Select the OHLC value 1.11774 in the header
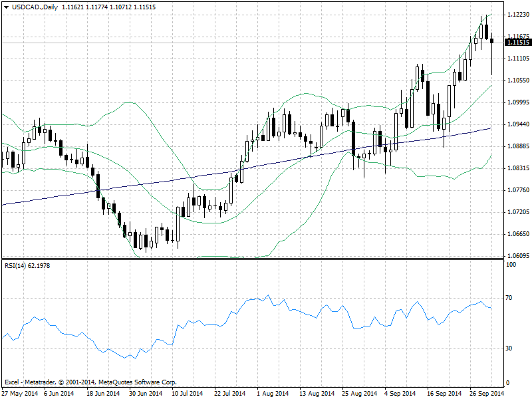The width and height of the screenshot is (532, 399). [96, 7]
